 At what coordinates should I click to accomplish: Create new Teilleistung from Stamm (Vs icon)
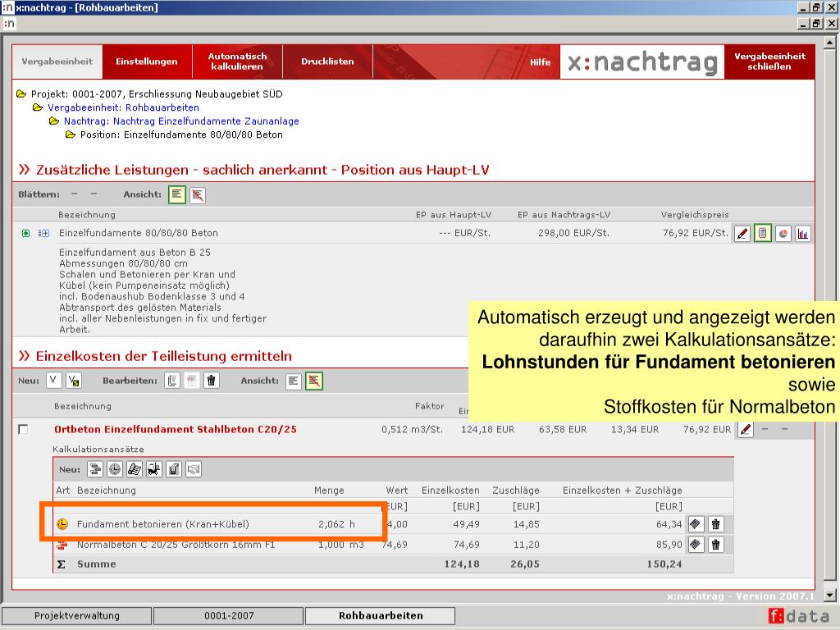pos(73,381)
